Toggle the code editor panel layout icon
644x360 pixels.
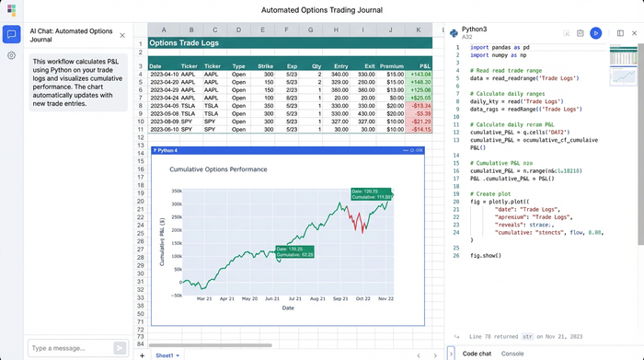tap(620, 33)
